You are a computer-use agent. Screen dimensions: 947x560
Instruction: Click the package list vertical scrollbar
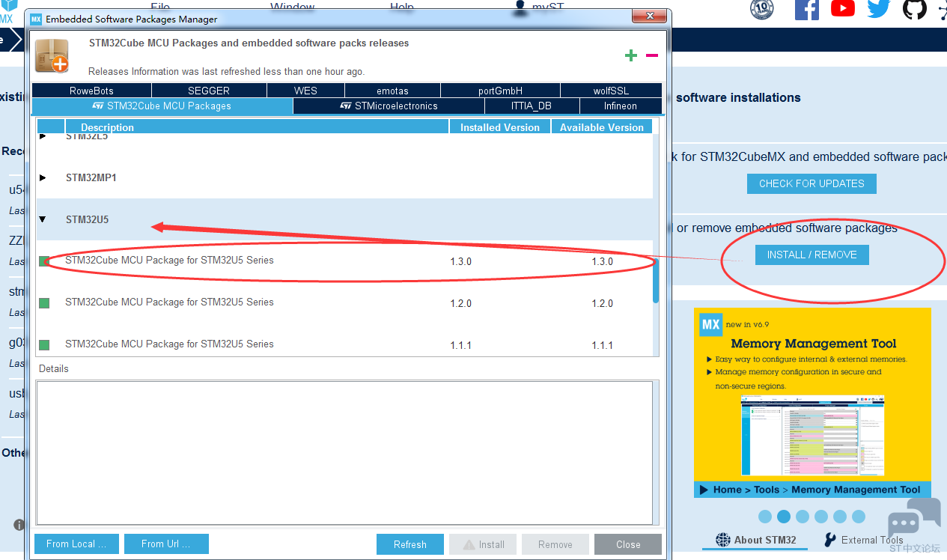656,281
